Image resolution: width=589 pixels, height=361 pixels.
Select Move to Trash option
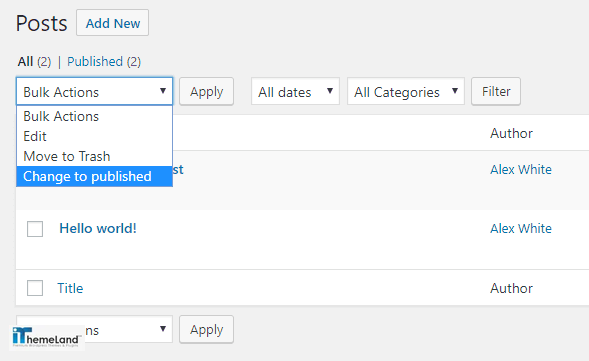(94, 156)
